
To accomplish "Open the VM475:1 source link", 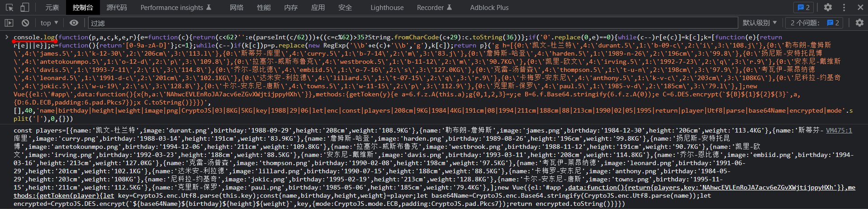I will (839, 130).
